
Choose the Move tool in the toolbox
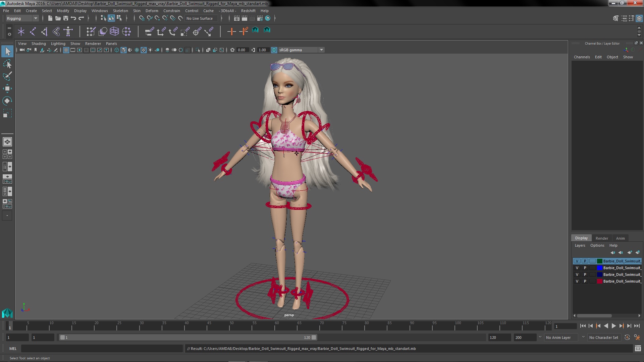(7, 88)
